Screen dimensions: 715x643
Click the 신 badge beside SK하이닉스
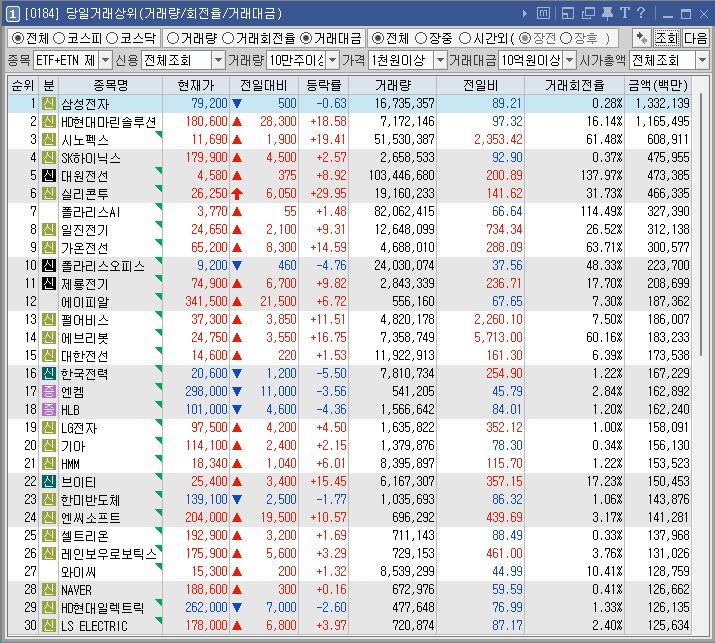pos(49,157)
